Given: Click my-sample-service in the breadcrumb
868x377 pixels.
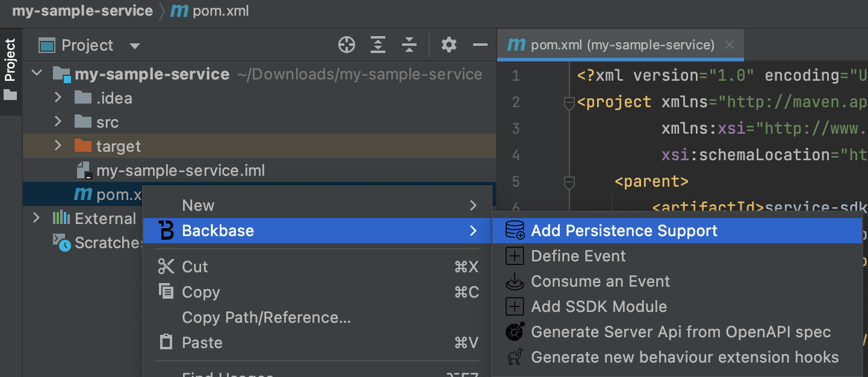Looking at the screenshot, I should pos(82,11).
